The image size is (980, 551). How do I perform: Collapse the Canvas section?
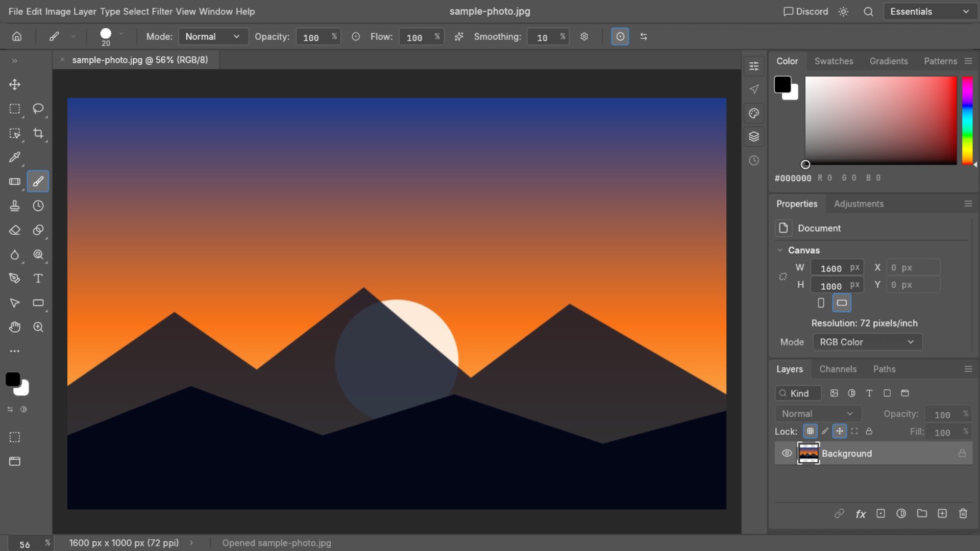click(780, 250)
